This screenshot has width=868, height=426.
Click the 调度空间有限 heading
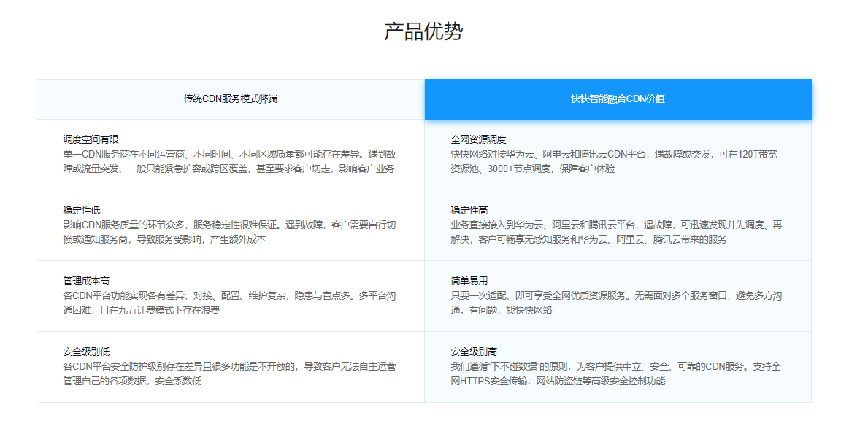(x=91, y=139)
